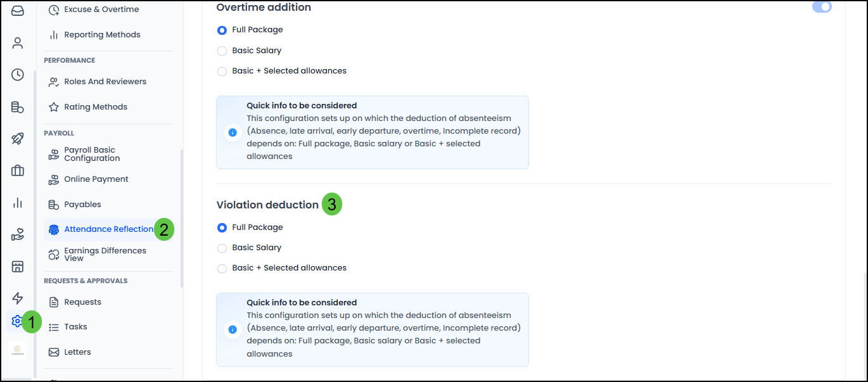The width and height of the screenshot is (868, 382).
Task: Open the clock attendance icon in the rail
Action: [x=18, y=75]
